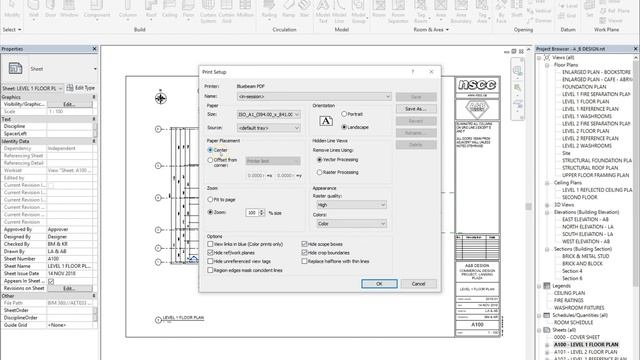Edit Revisions on Sheet
The width and height of the screenshot is (640, 360).
pos(69,288)
